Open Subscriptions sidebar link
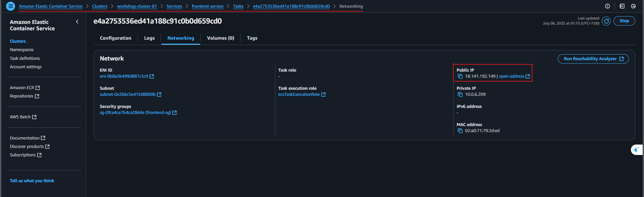The height and width of the screenshot is (197, 644). [22, 155]
